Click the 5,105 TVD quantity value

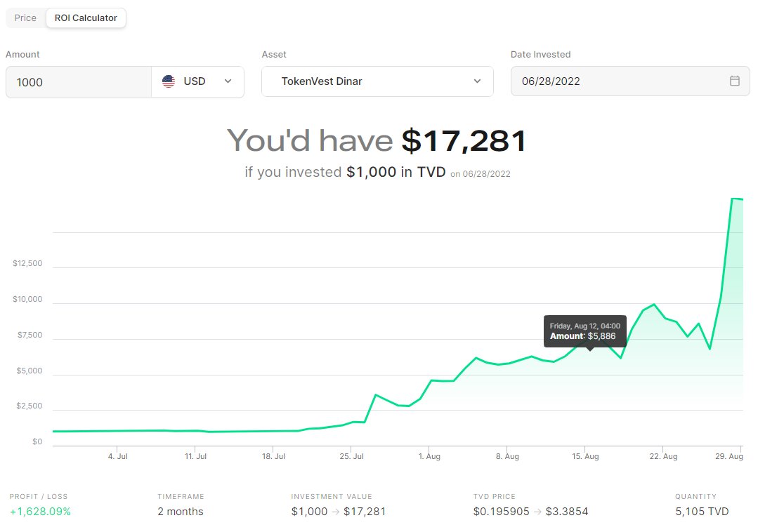coord(702,512)
